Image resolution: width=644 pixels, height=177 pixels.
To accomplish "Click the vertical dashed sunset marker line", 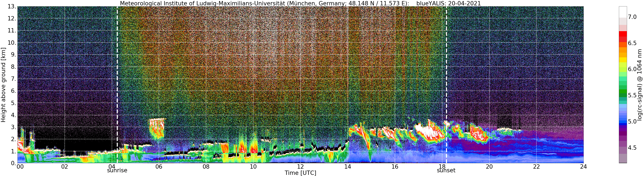I will pyautogui.click(x=446, y=85).
